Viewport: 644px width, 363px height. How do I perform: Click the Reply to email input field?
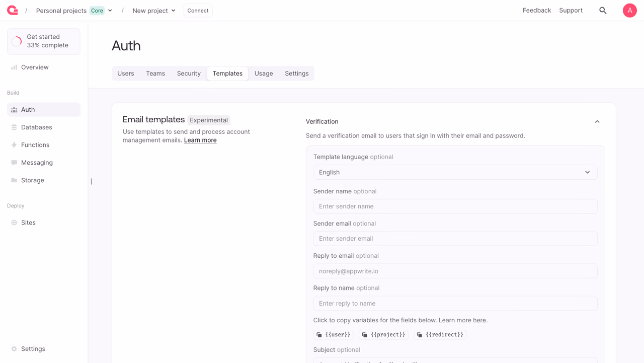455,271
